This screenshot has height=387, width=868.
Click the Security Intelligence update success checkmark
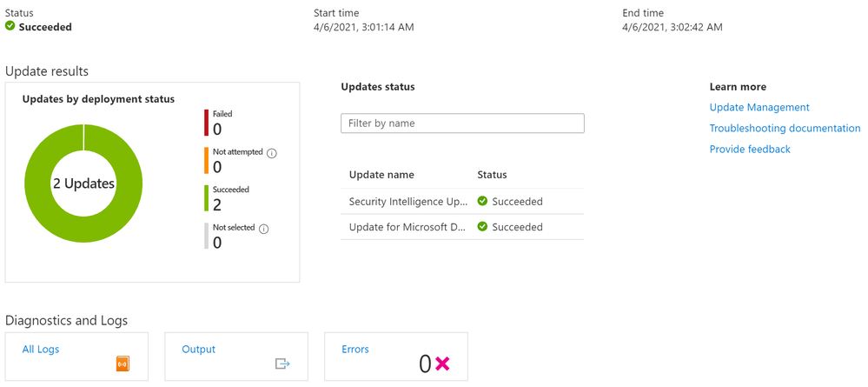pos(483,201)
